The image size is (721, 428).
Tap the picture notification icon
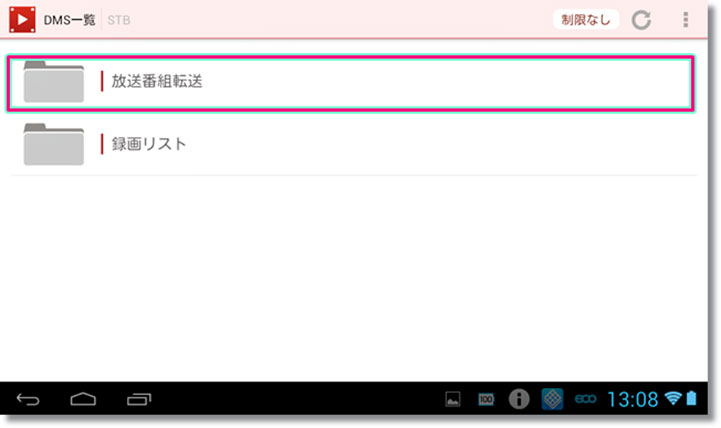point(453,399)
